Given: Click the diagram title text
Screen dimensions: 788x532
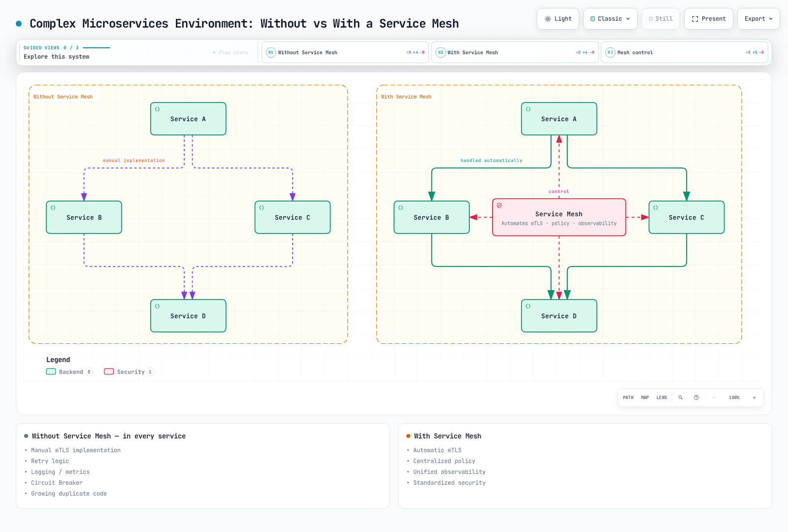Looking at the screenshot, I should pyautogui.click(x=244, y=24).
